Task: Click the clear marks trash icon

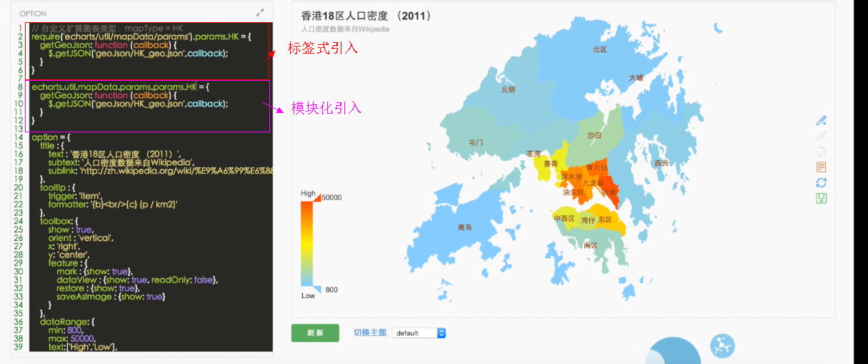Action: click(822, 151)
